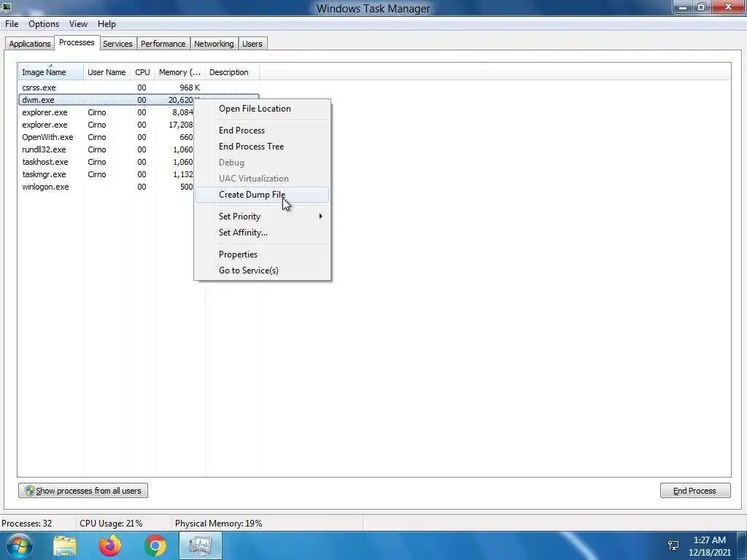747x560 pixels.
Task: Click the Physical Memory: 19% status entry
Action: [x=218, y=524]
